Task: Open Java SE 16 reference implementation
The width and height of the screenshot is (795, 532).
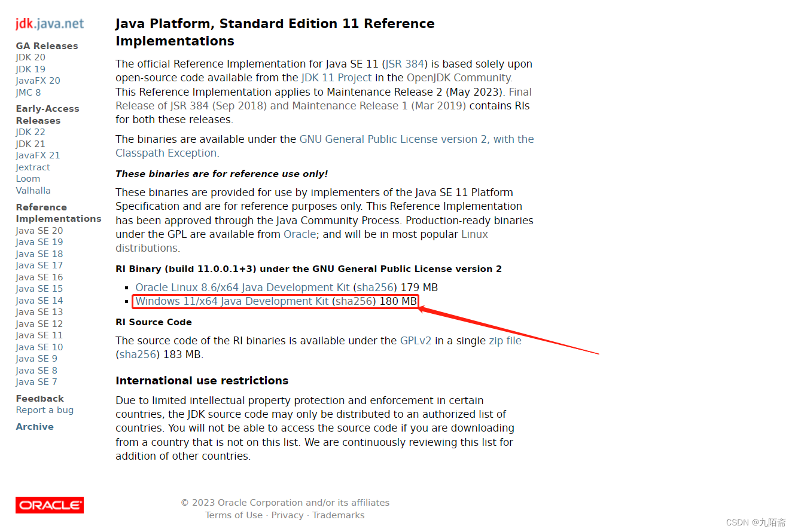Action: tap(39, 277)
